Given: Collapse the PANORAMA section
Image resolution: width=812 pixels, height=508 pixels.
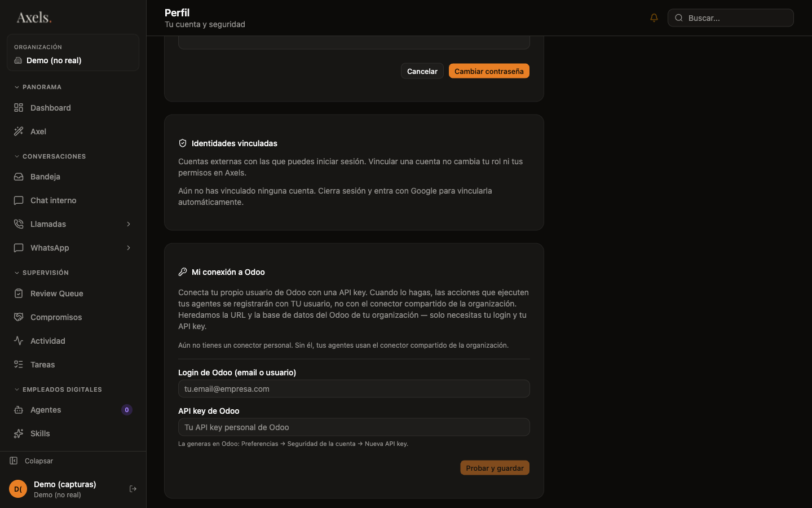Looking at the screenshot, I should (x=38, y=87).
